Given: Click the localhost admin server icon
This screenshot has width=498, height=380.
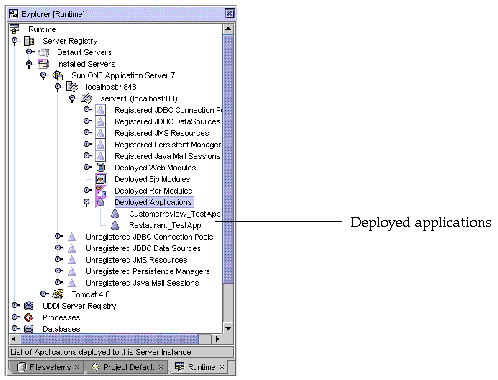Looking at the screenshot, I should pos(72,87).
